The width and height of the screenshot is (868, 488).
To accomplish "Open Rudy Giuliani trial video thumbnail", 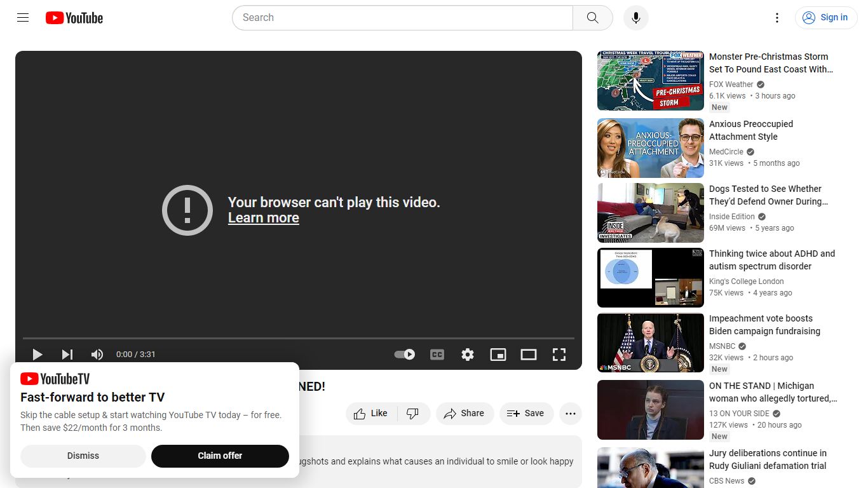I will tap(651, 468).
